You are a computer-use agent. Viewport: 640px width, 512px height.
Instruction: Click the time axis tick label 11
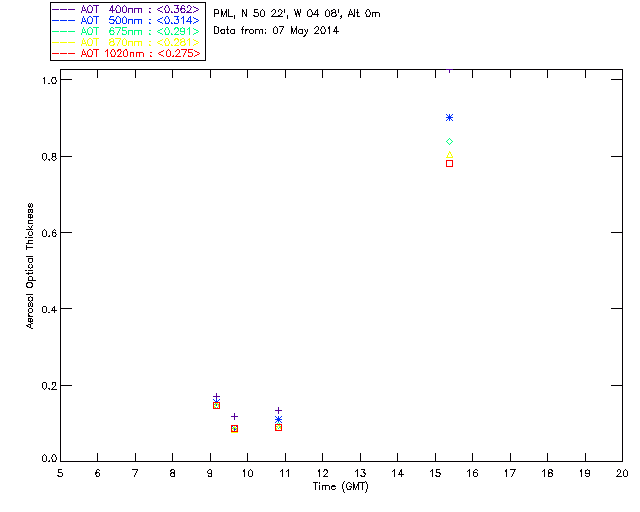285,473
